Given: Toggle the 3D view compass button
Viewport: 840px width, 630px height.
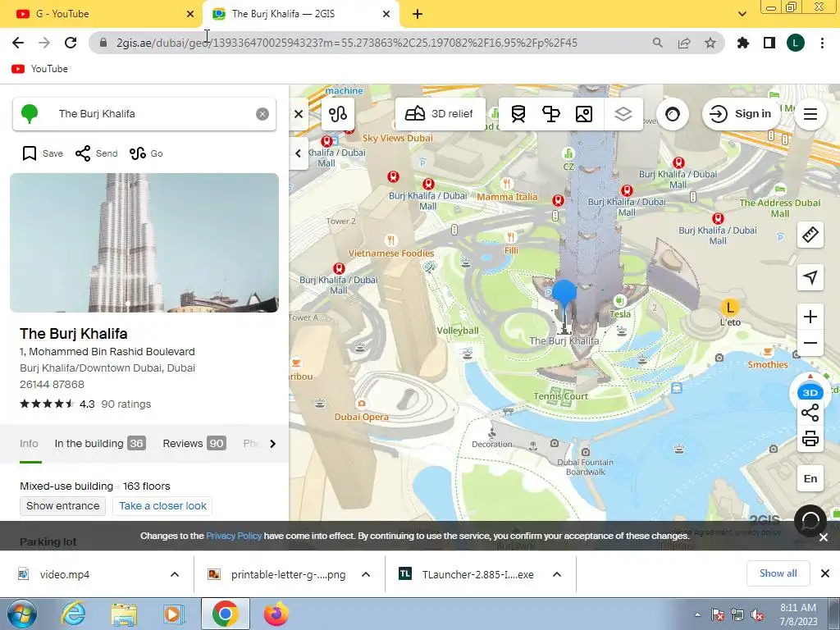Looking at the screenshot, I should [810, 391].
